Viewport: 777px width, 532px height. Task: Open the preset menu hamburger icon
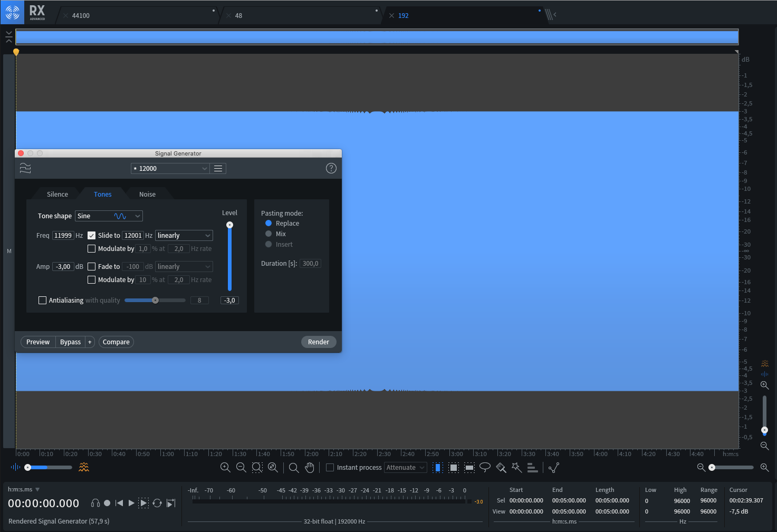pos(218,168)
